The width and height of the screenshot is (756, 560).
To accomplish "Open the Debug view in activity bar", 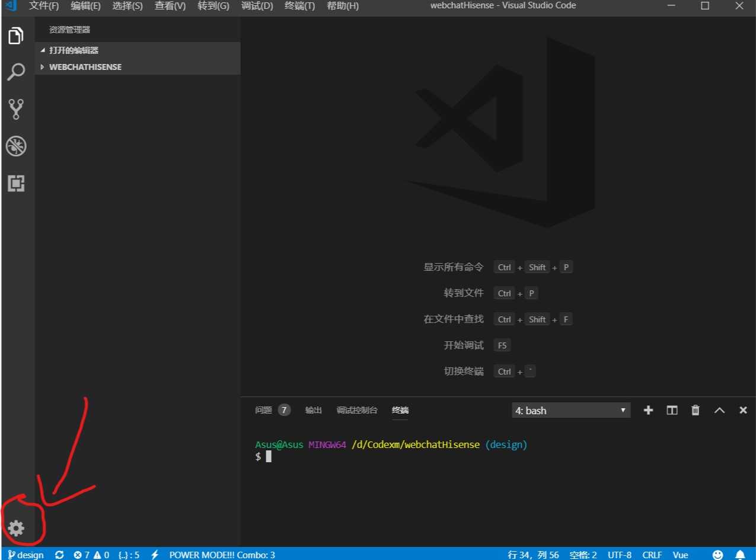I will (16, 146).
